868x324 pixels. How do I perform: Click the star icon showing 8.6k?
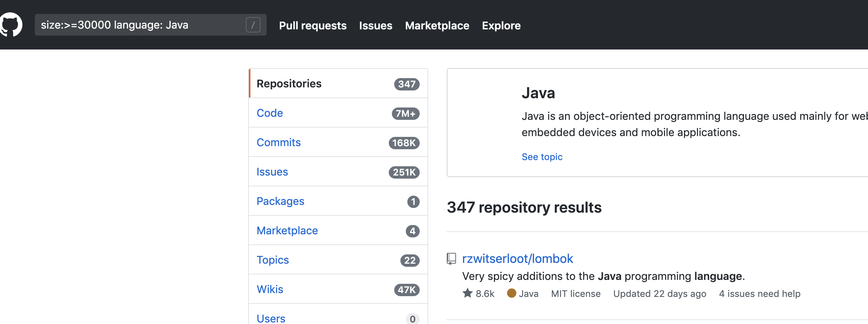[x=468, y=293]
